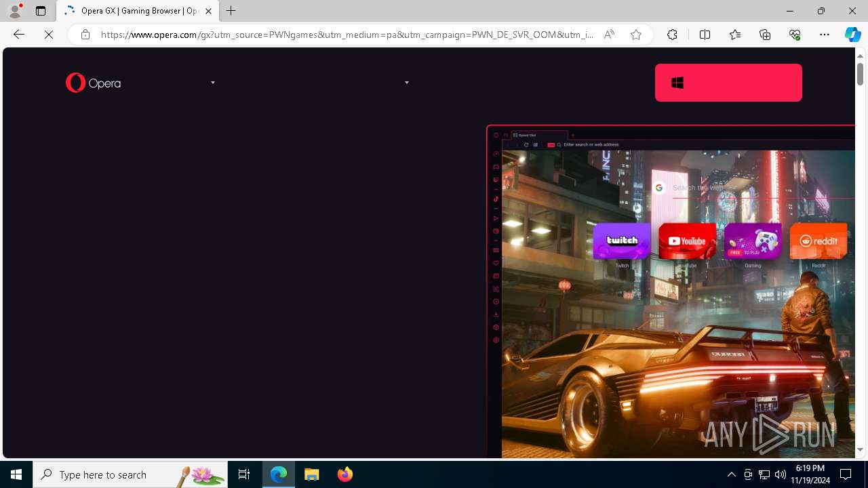
Task: Close the Opera GX tab
Action: click(208, 11)
